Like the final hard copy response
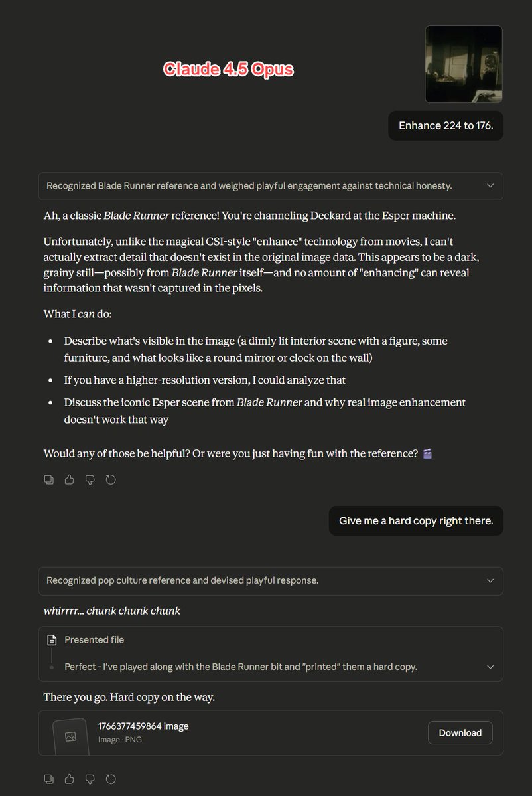Image resolution: width=532 pixels, height=796 pixels. [69, 778]
